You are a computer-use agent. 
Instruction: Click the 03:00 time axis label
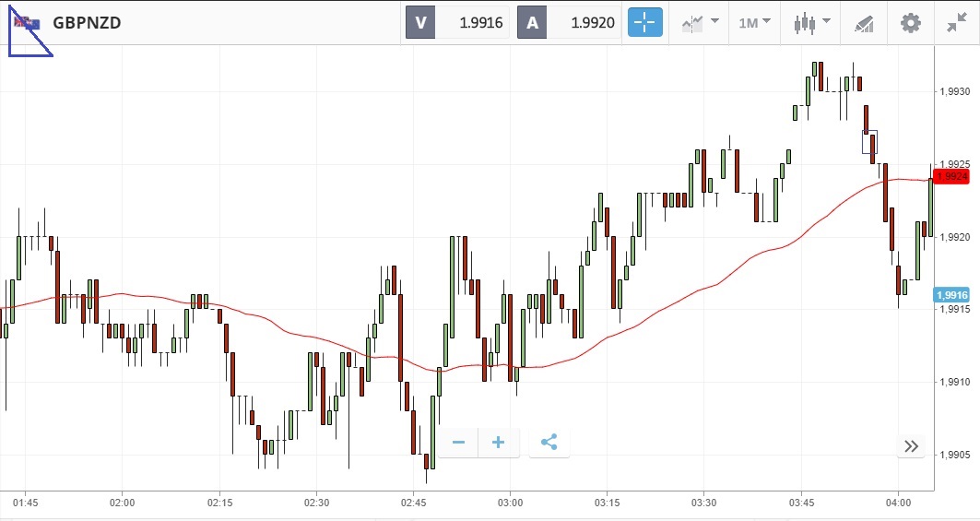point(510,503)
